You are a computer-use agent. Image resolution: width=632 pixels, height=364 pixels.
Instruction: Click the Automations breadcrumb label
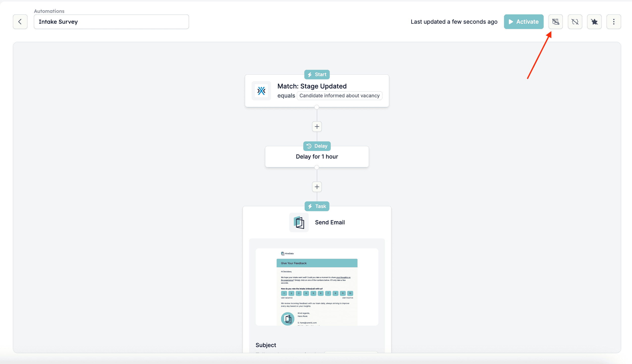click(x=49, y=11)
